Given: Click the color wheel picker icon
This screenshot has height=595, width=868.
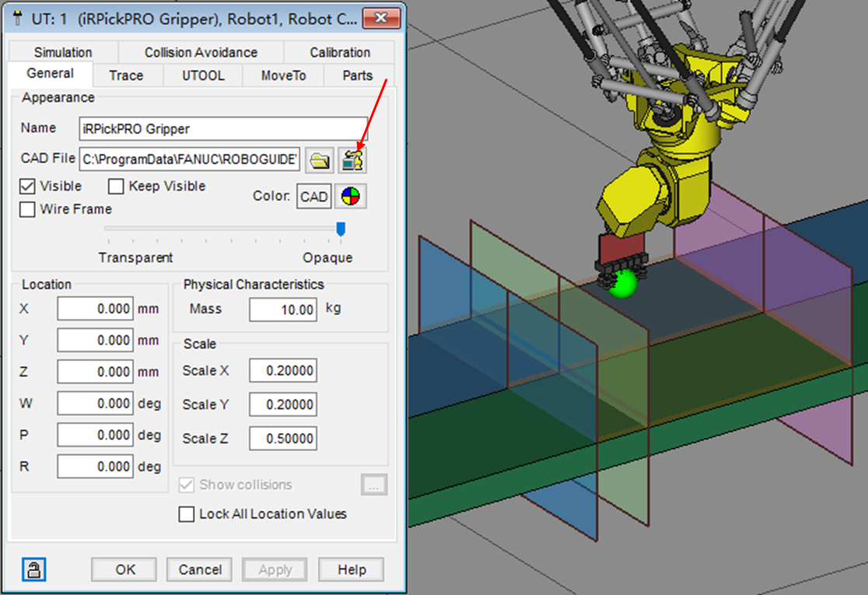Looking at the screenshot, I should pos(350,197).
